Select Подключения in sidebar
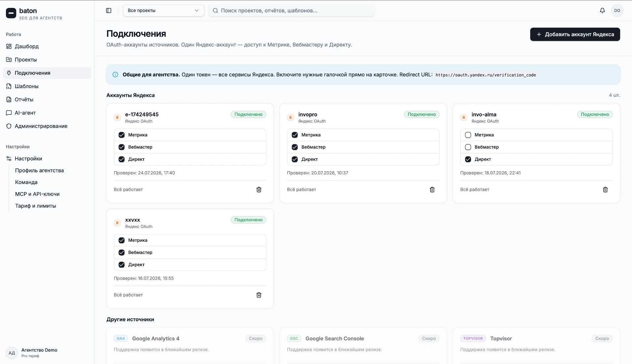The height and width of the screenshot is (364, 632). click(x=47, y=73)
